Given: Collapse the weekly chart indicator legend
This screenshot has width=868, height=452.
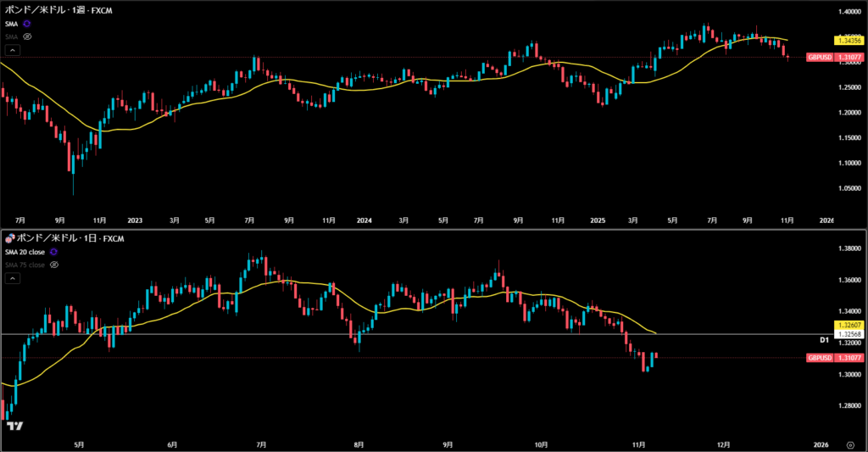Looking at the screenshot, I should [x=13, y=50].
